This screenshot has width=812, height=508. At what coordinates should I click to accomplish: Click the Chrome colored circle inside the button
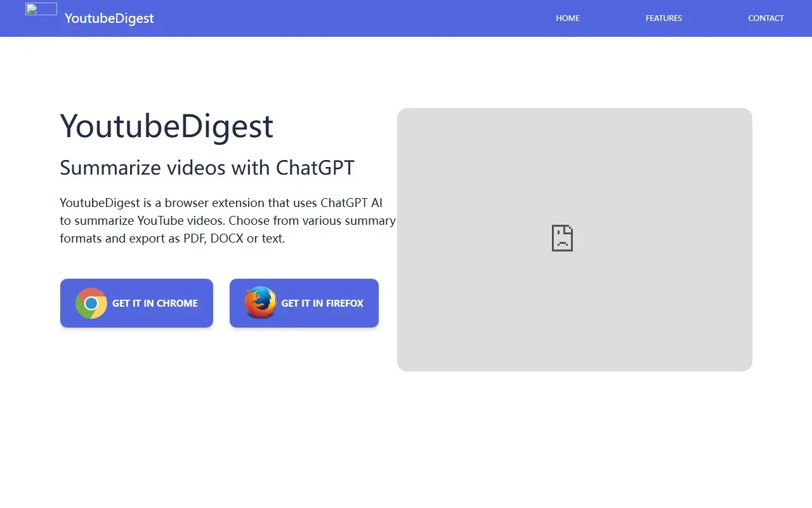coord(91,303)
